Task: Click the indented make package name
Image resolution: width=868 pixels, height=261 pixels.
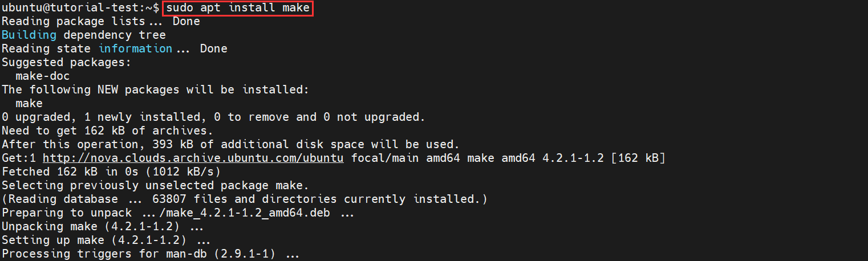Action: [x=29, y=103]
